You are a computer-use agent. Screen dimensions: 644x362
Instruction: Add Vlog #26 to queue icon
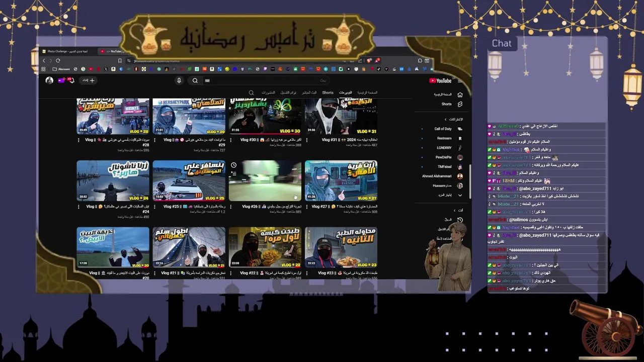233,174
